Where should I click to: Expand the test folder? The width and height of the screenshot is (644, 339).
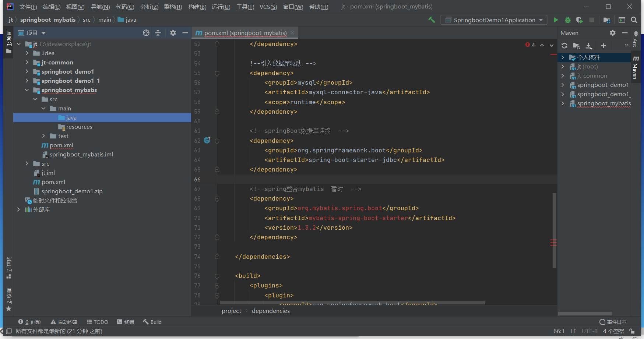(x=43, y=136)
